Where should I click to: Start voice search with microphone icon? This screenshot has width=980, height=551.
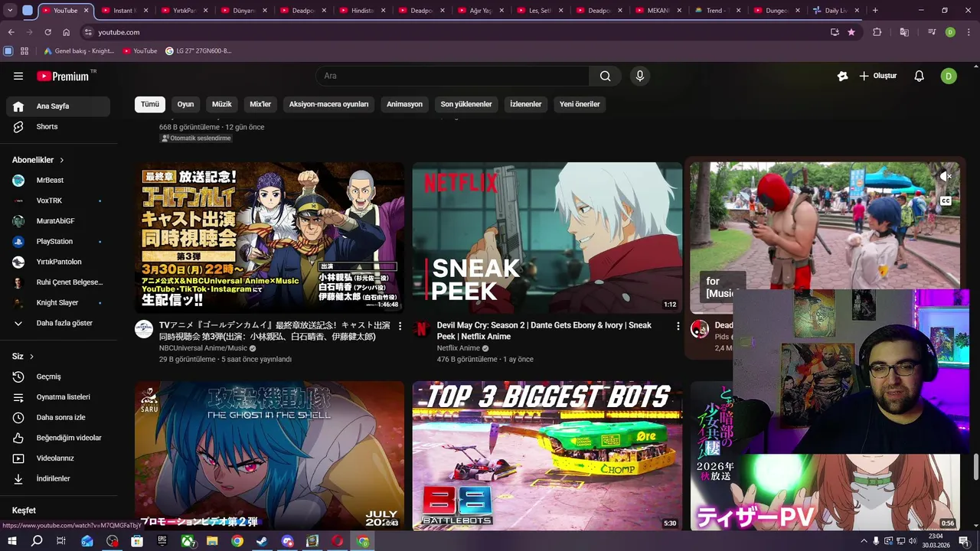click(x=640, y=76)
